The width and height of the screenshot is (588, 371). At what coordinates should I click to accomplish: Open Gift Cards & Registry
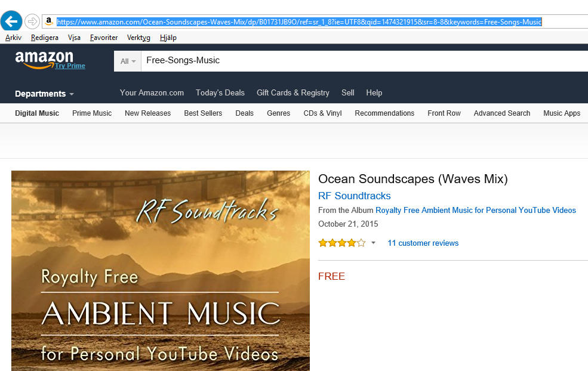293,92
